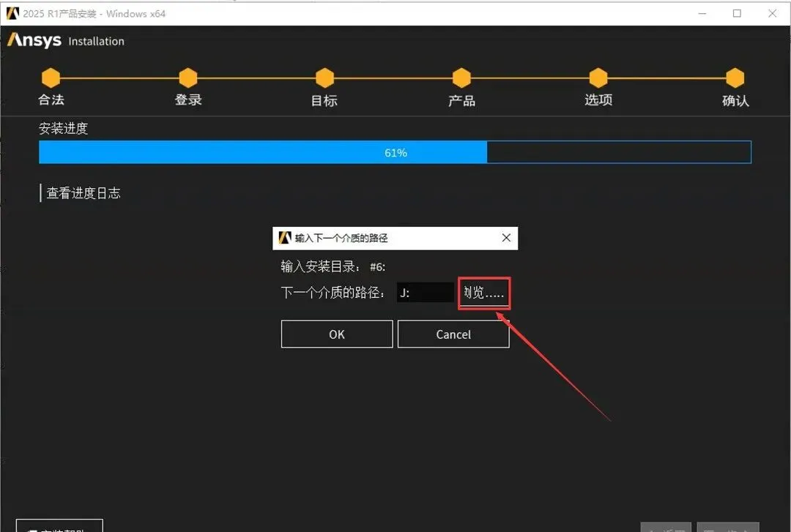The height and width of the screenshot is (532, 791).
Task: Select the 产品 step hexagon
Action: tap(461, 78)
